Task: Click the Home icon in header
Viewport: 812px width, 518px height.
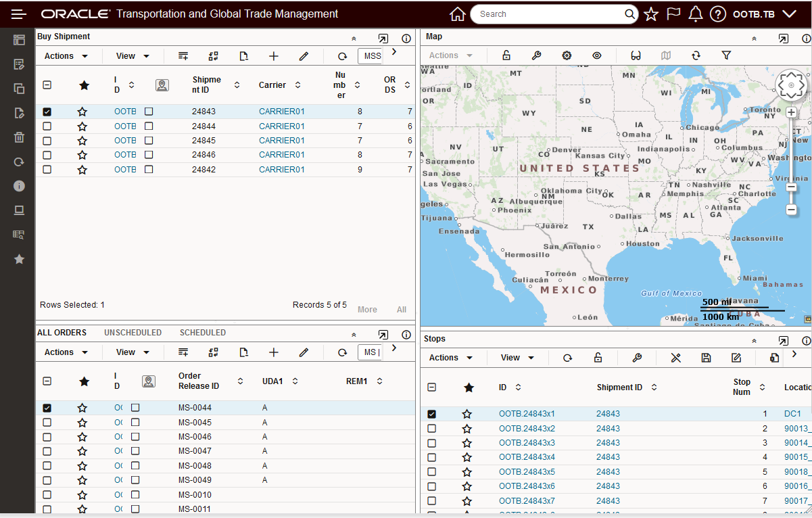Action: 458,14
